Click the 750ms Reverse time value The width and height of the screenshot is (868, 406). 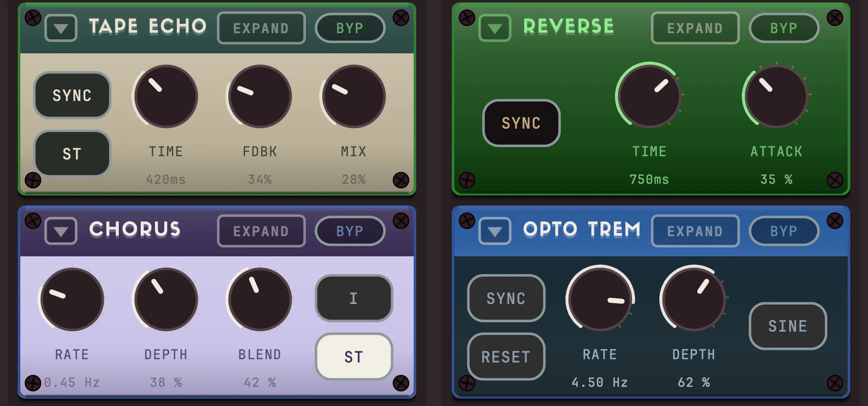tap(649, 180)
